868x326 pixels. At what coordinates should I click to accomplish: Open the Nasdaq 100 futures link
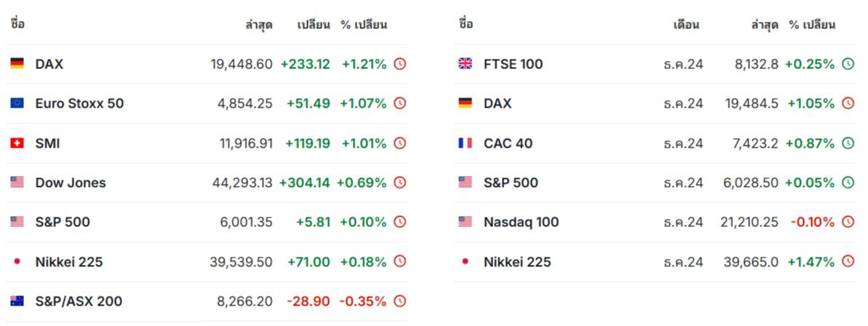coord(521,223)
